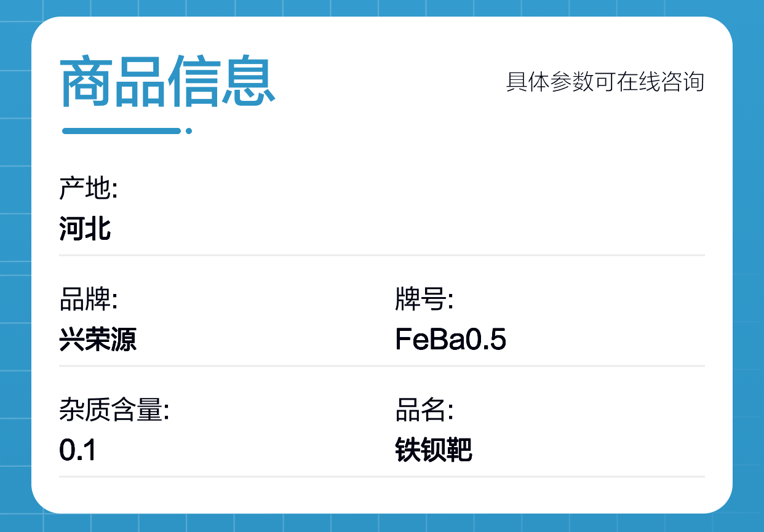This screenshot has width=764, height=532.
Task: Click the 产地 label
Action: (x=88, y=189)
